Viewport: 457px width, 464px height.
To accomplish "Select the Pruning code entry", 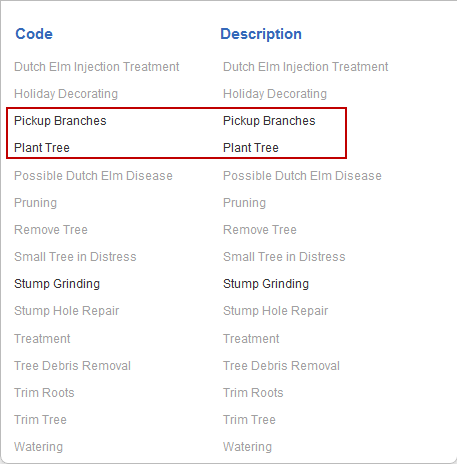I will pos(36,203).
